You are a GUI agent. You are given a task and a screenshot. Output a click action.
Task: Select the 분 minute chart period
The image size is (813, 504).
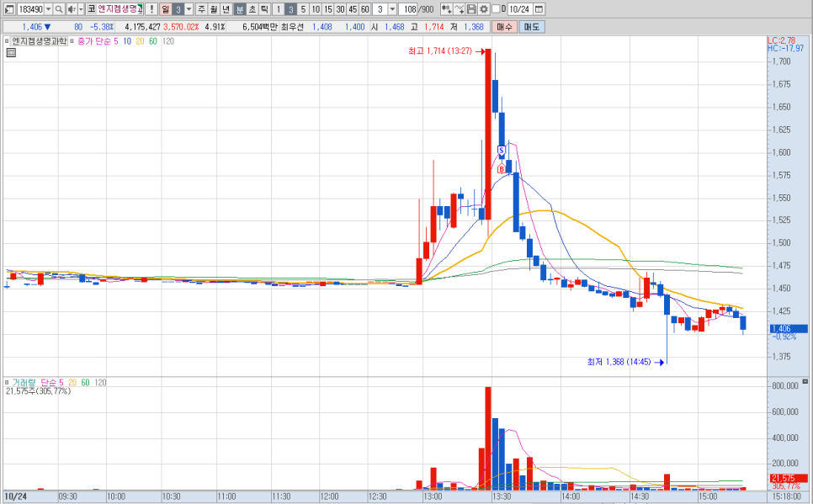click(x=240, y=9)
